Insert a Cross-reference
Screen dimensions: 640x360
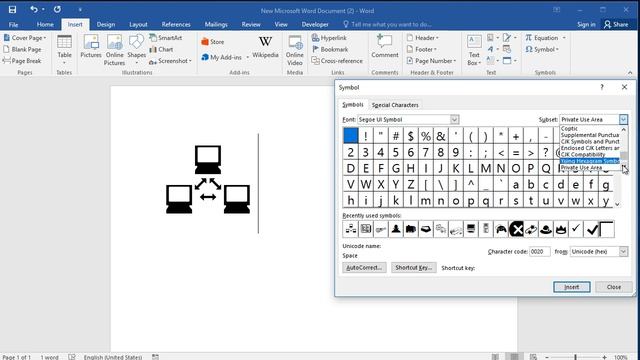click(337, 61)
